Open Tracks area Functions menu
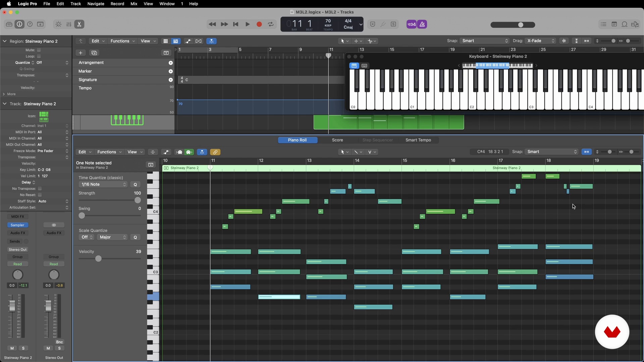The image size is (644, 362). (122, 41)
